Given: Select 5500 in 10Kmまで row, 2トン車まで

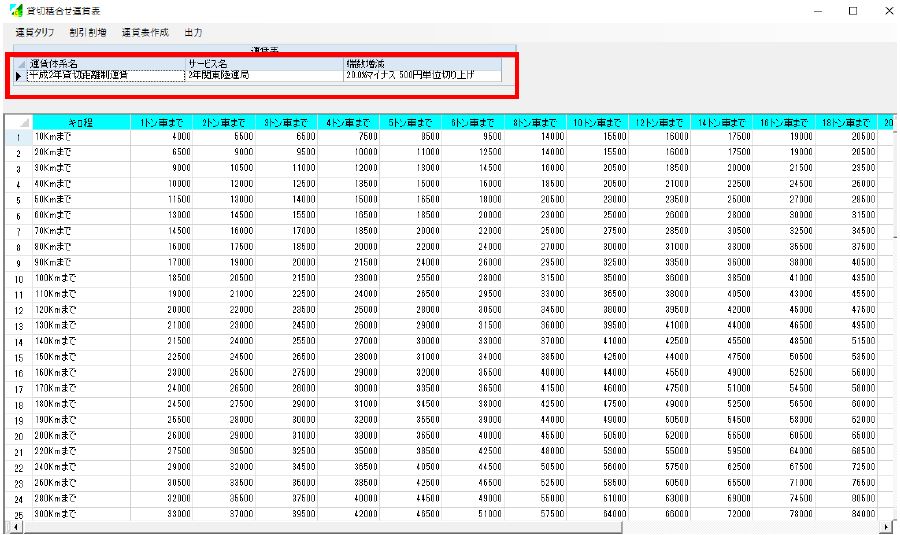Looking at the screenshot, I should pyautogui.click(x=224, y=137).
